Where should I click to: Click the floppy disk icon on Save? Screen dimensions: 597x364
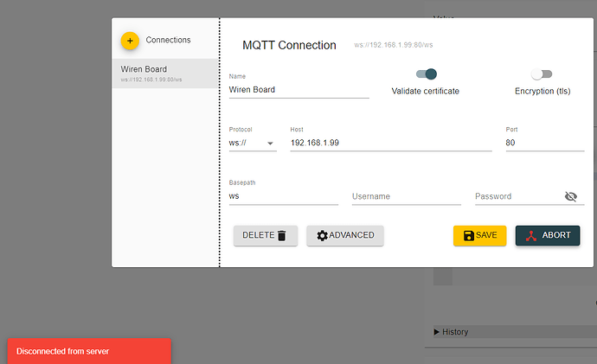(469, 235)
